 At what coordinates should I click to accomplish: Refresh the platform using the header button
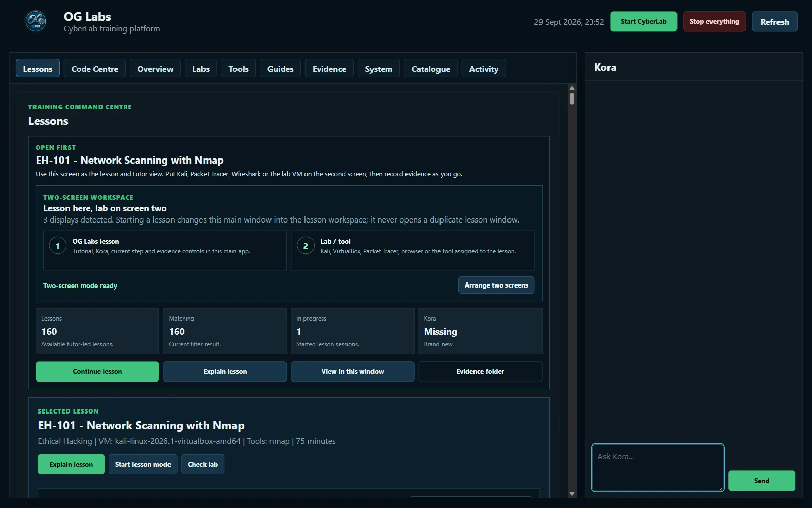[774, 21]
